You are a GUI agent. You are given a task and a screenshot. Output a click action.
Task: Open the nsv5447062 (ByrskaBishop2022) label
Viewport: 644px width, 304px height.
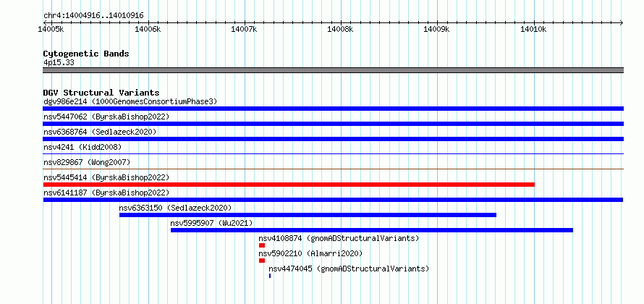pyautogui.click(x=106, y=117)
